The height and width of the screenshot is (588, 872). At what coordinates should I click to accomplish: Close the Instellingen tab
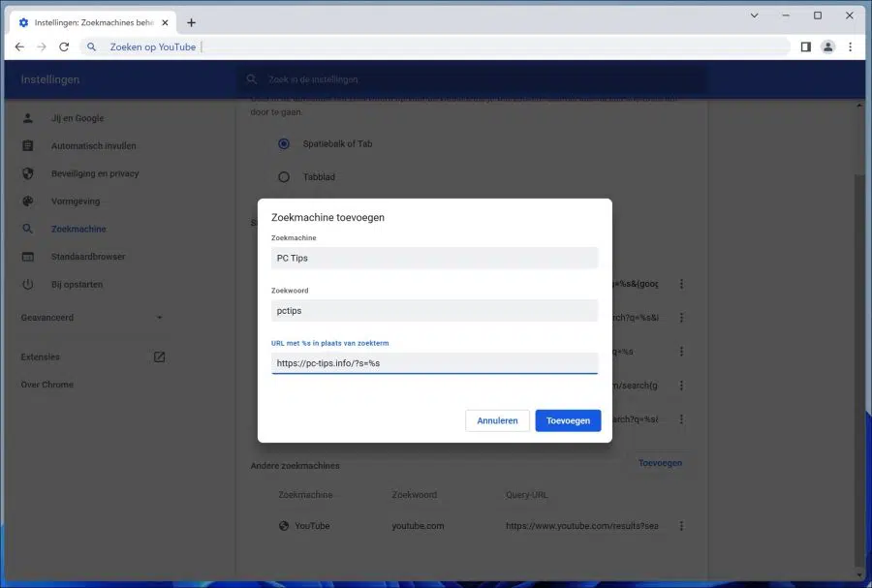(165, 23)
